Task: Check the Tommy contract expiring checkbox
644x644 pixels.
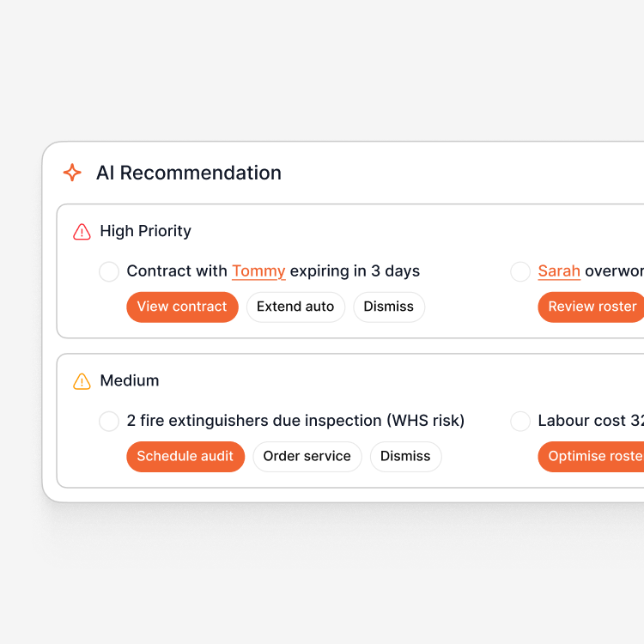Action: pos(109,271)
